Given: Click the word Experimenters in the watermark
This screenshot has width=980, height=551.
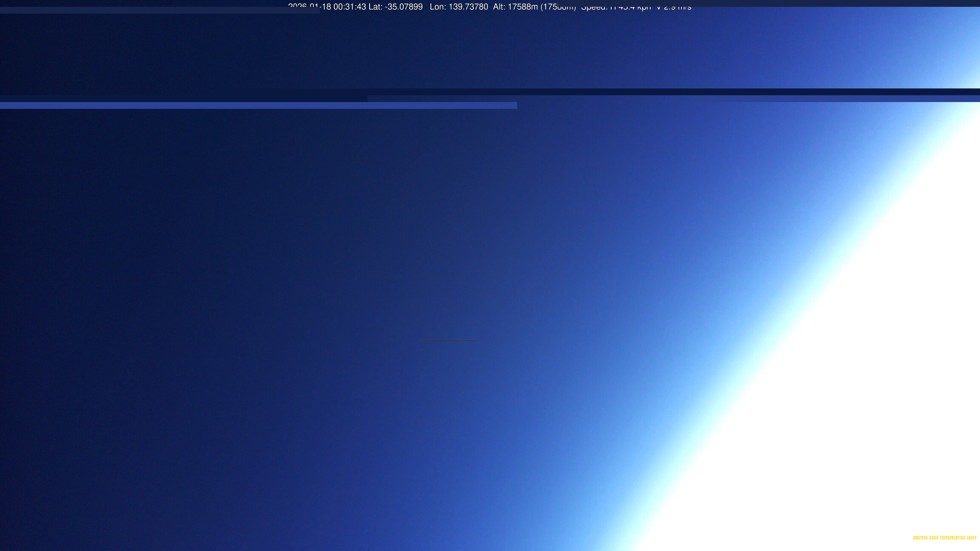Looking at the screenshot, I should (952, 538).
